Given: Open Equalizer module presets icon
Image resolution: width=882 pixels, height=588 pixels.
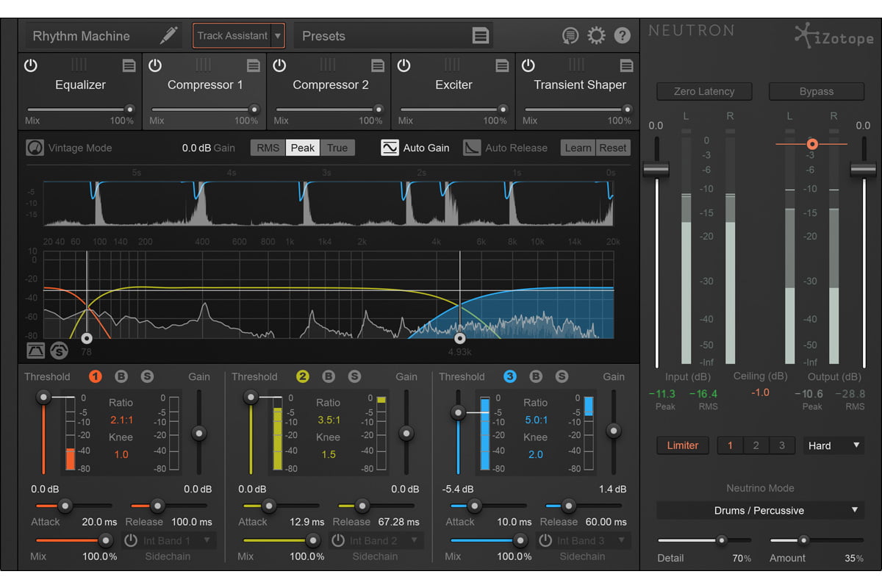Looking at the screenshot, I should 129,65.
